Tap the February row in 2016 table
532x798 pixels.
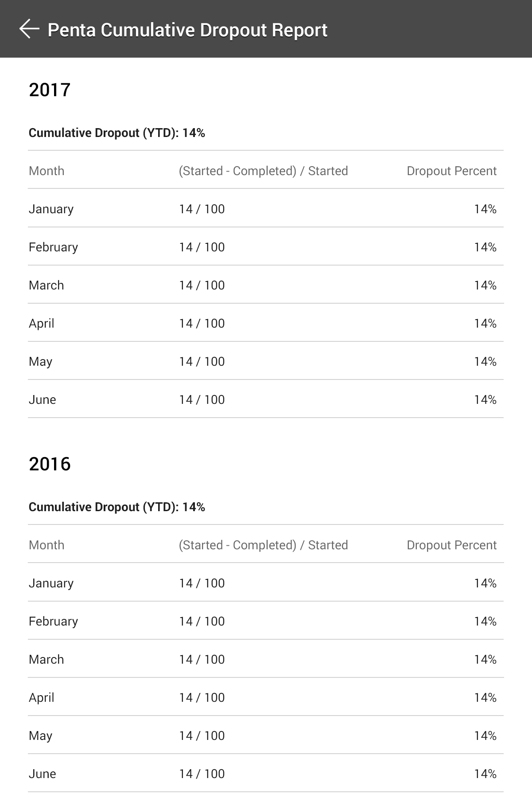coord(53,621)
